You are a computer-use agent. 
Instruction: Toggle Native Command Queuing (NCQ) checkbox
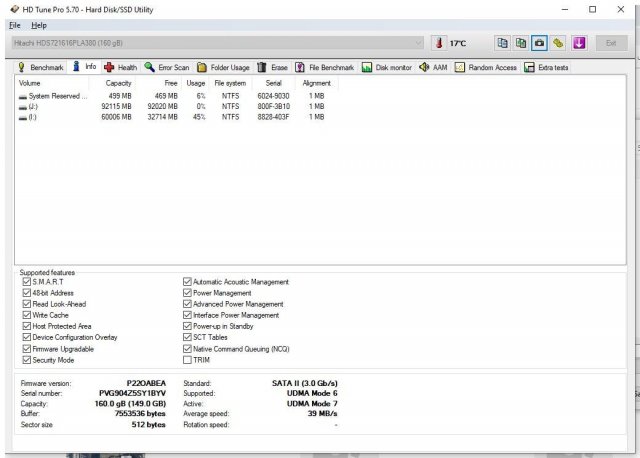tap(187, 349)
